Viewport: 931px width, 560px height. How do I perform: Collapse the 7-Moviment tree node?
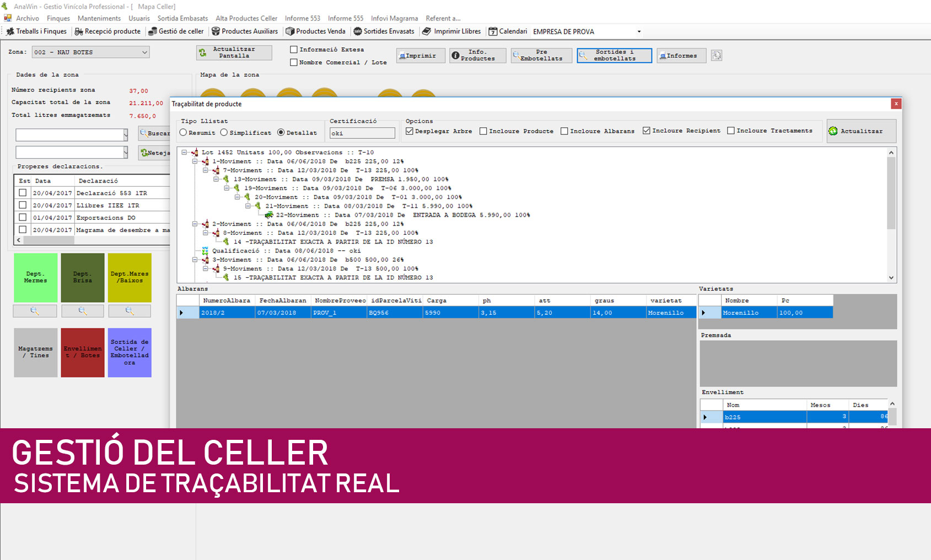(205, 170)
